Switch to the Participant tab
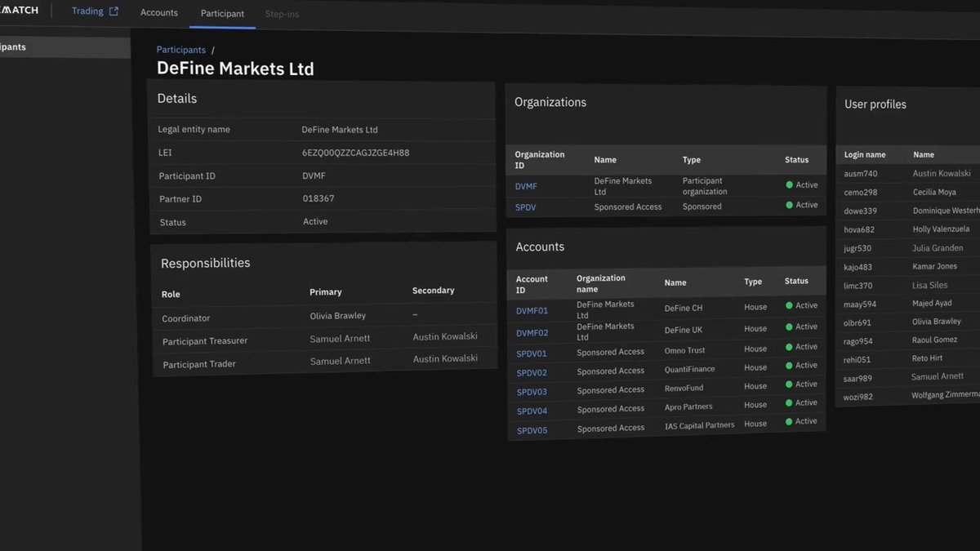 click(222, 14)
